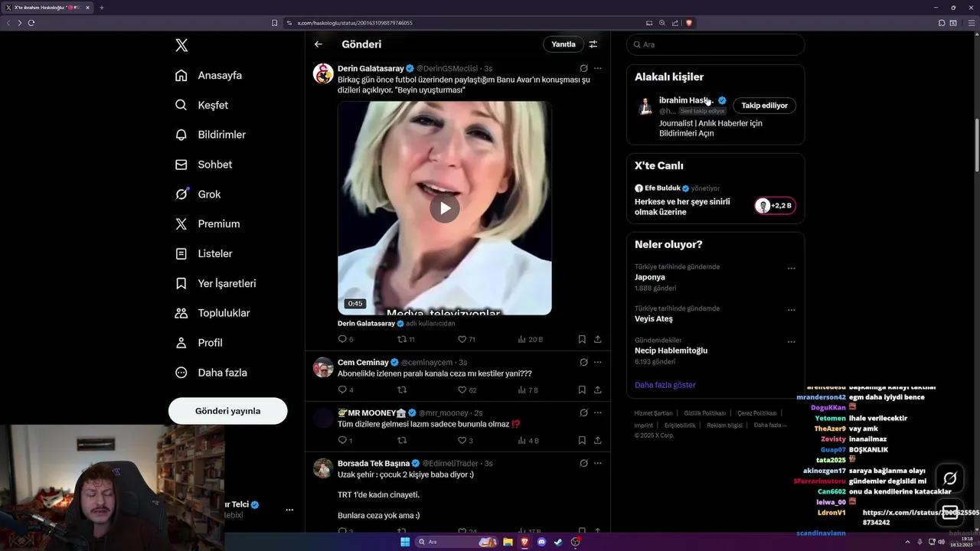This screenshot has width=980, height=551.
Task: Open Premium page
Action: tap(207, 223)
